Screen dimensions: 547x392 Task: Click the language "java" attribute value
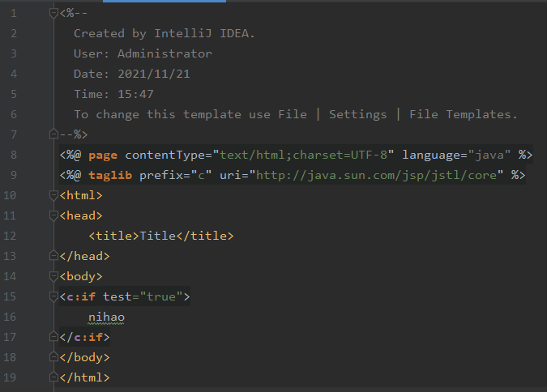489,155
